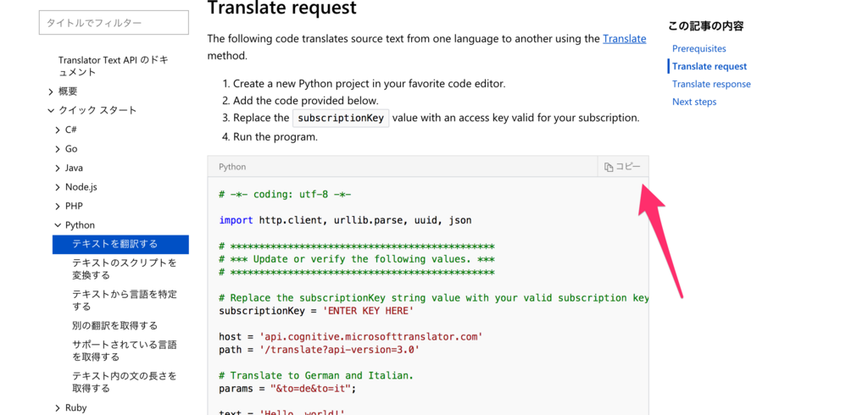Select テキストを翻訳する in sidebar
This screenshot has width=868, height=415.
tap(120, 244)
